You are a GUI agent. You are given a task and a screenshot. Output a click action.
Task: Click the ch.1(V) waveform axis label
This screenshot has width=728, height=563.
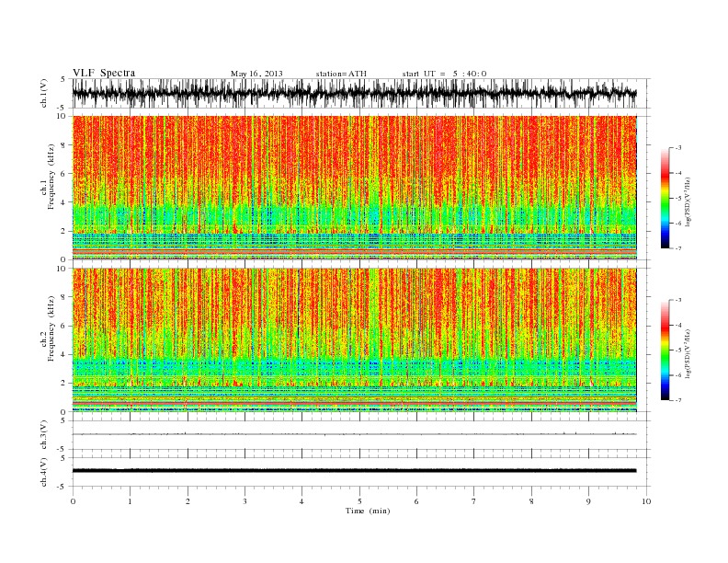[x=43, y=93]
